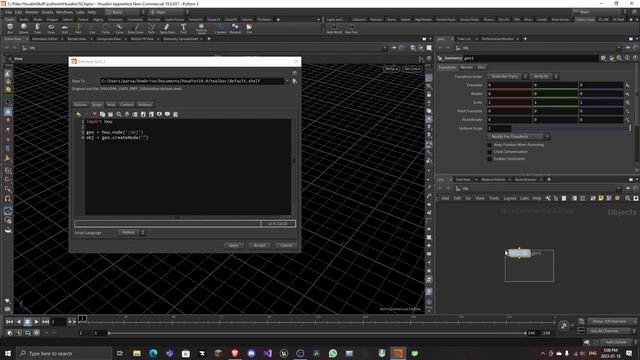Open Script Language Python dropdown
Screen dimensions: 640x360
pos(132,233)
